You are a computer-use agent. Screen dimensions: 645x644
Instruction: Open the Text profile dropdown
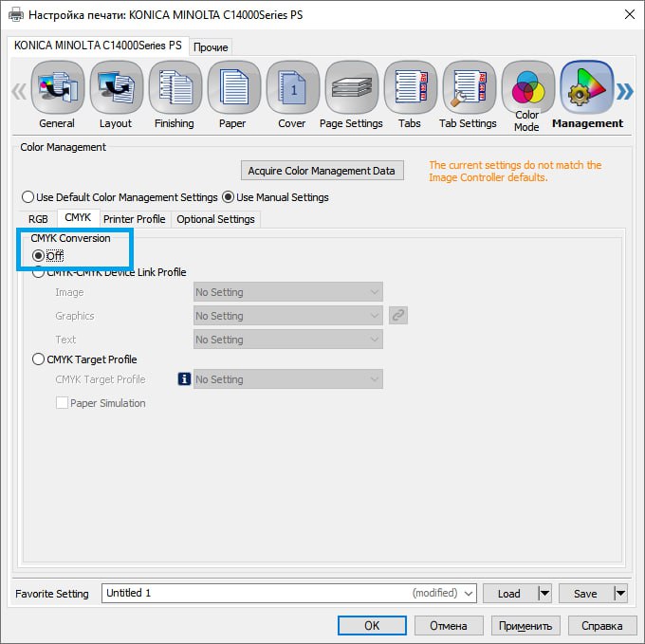pos(288,340)
